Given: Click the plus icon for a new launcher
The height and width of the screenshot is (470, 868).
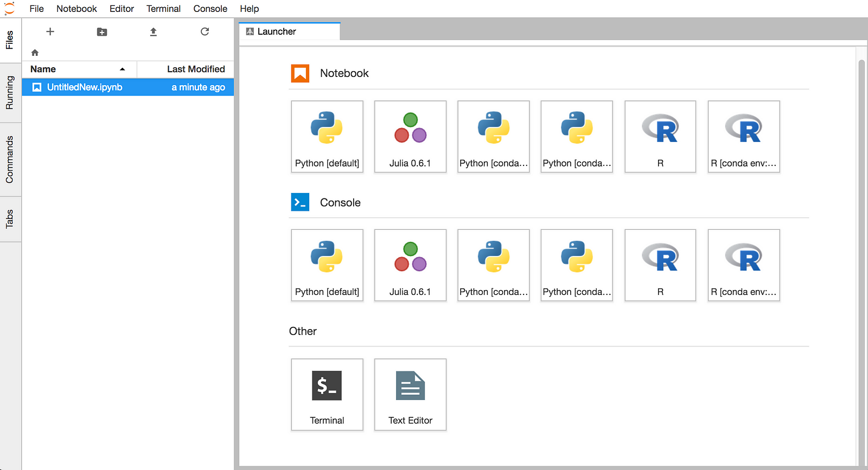Looking at the screenshot, I should point(50,31).
